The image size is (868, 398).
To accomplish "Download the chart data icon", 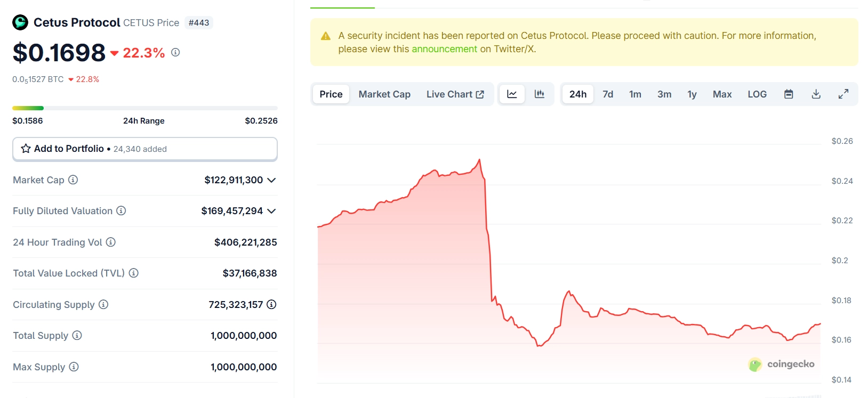I will pyautogui.click(x=816, y=94).
